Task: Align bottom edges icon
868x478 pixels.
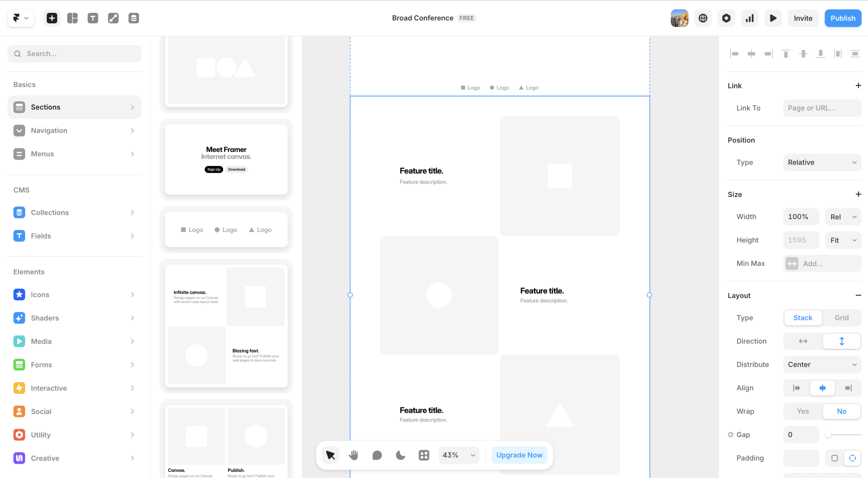Action: click(x=821, y=54)
